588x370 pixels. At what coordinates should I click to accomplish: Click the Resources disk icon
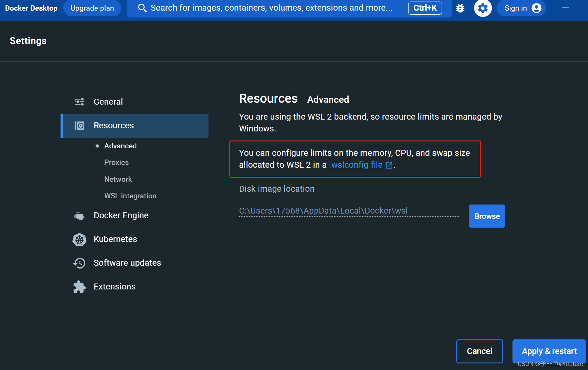[x=79, y=126]
